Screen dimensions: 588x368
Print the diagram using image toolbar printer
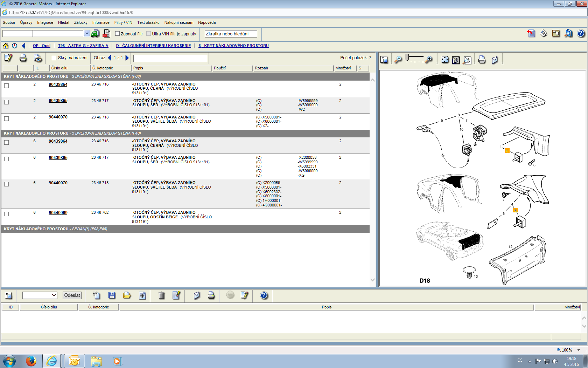click(482, 60)
